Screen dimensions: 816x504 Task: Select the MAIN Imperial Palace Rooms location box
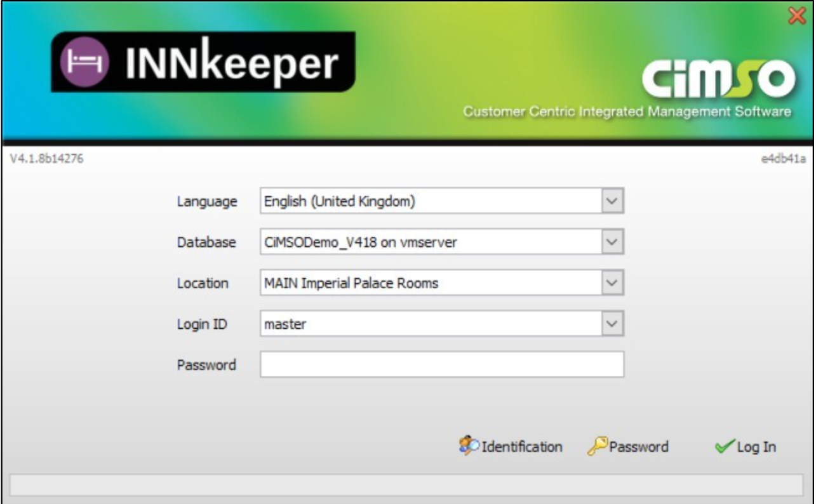tap(442, 282)
